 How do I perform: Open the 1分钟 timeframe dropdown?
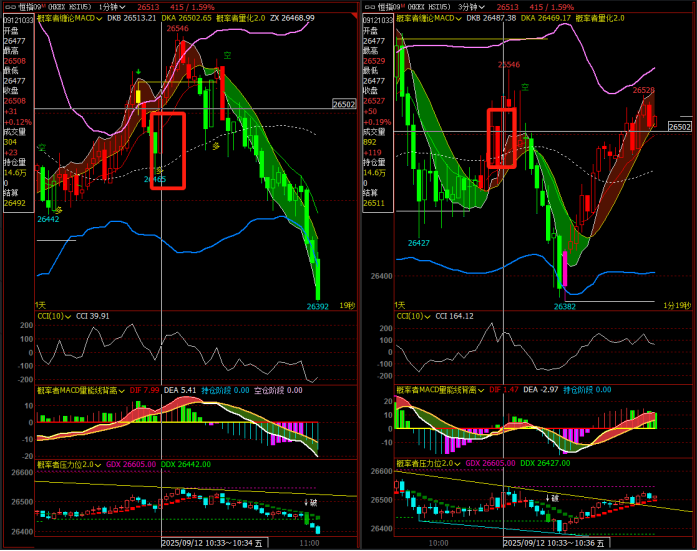104,7
